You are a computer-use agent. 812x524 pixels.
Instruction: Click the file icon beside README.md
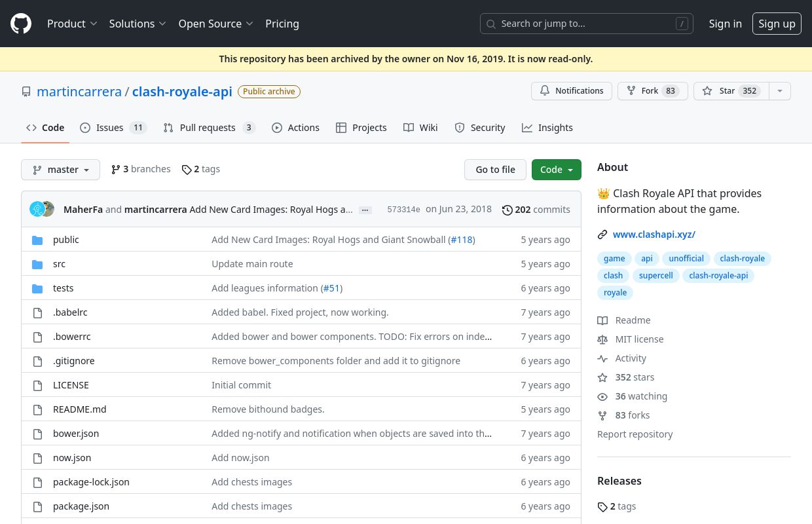point(37,409)
